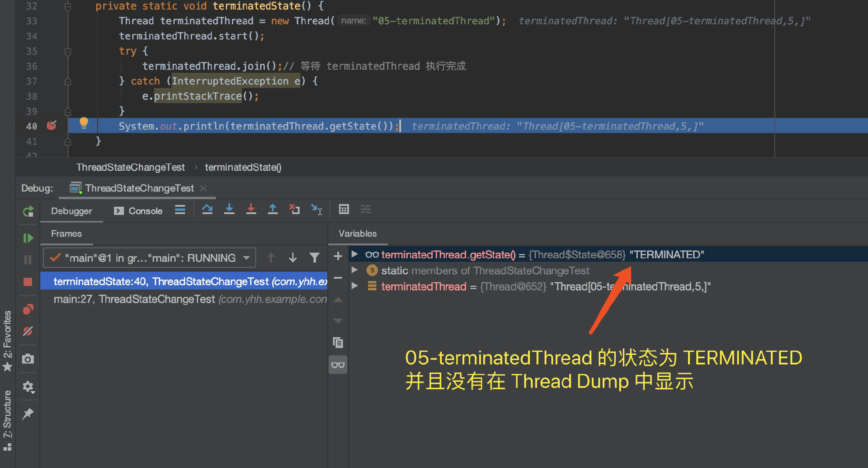Open the main thread selector dropdown
The image size is (868, 468).
tap(150, 258)
